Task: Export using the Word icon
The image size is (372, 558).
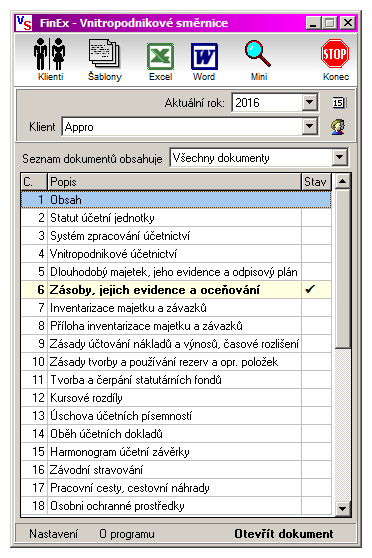Action: click(204, 61)
